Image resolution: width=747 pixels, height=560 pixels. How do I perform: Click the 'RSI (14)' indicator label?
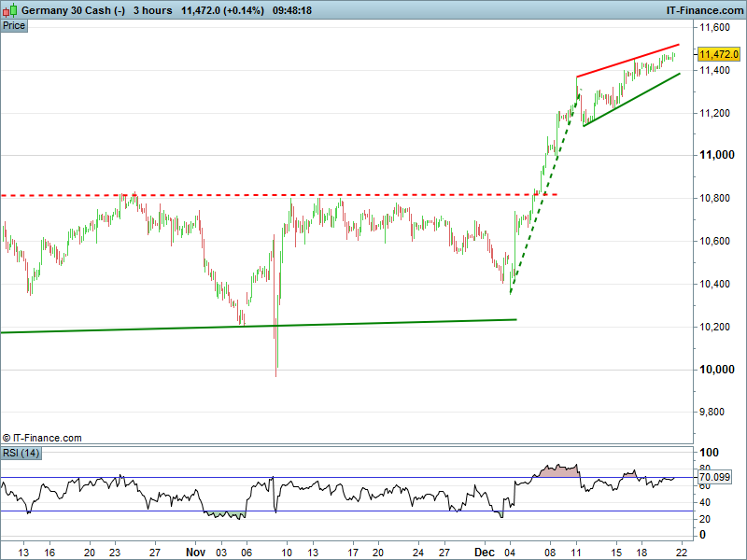tap(21, 453)
